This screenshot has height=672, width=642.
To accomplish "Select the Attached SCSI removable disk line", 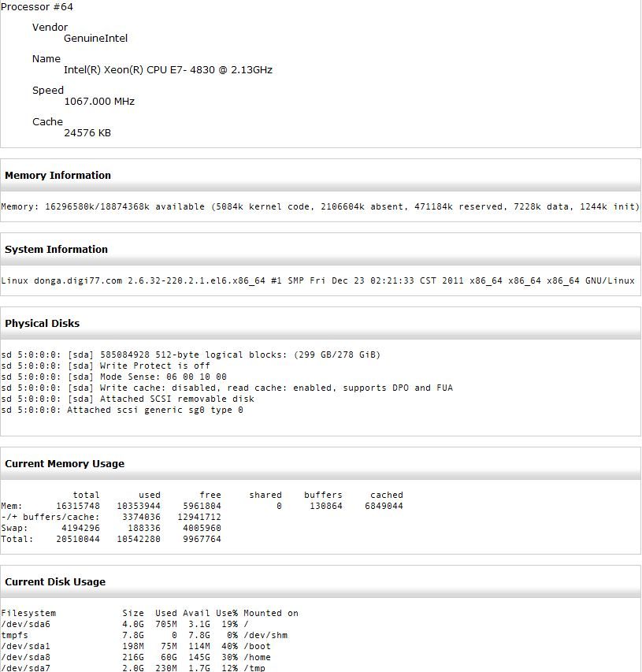I will pos(128,399).
